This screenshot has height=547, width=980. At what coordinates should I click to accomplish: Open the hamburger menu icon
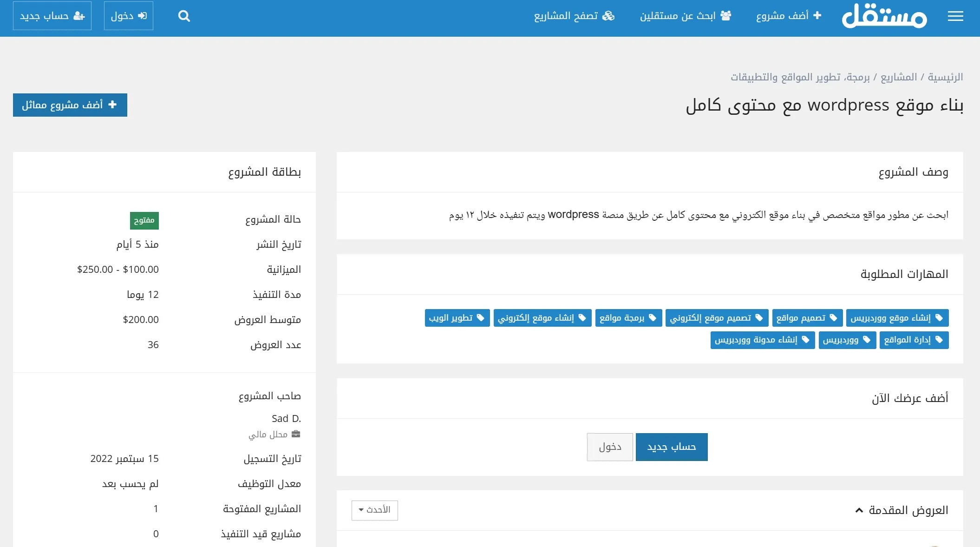[x=955, y=16]
